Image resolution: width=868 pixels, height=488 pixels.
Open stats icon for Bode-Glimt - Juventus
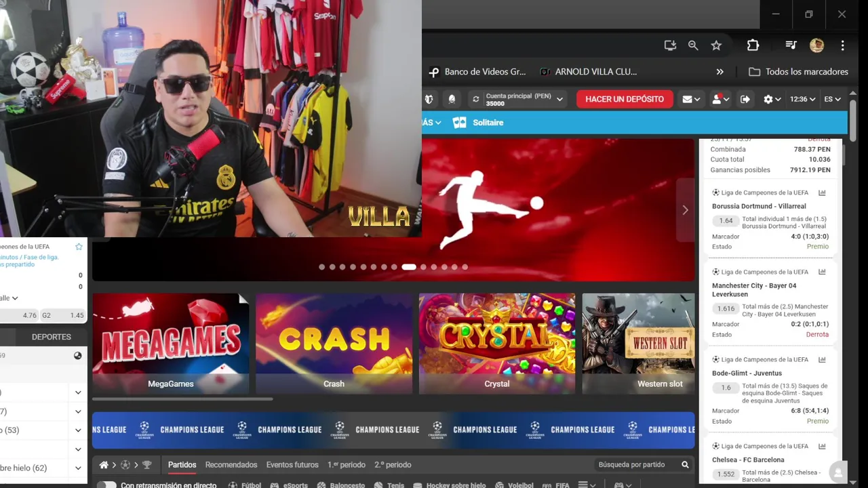(822, 360)
